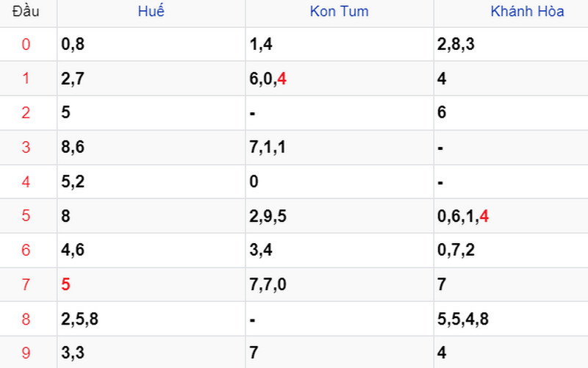This screenshot has height=368, width=588.
Task: Click the Huế cell showing 3,3
Action: click(x=151, y=353)
